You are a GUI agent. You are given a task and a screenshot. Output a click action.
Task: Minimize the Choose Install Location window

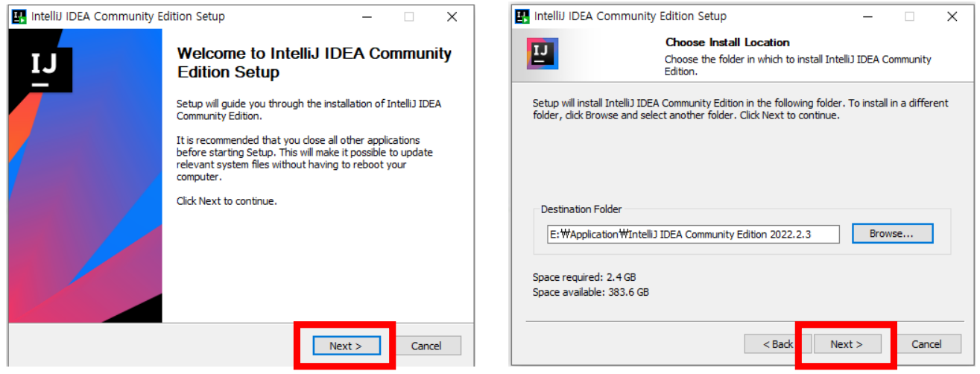(x=866, y=16)
